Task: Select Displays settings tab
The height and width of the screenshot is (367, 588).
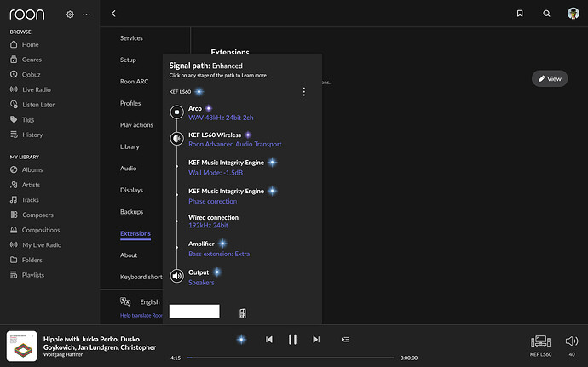Action: 131,191
